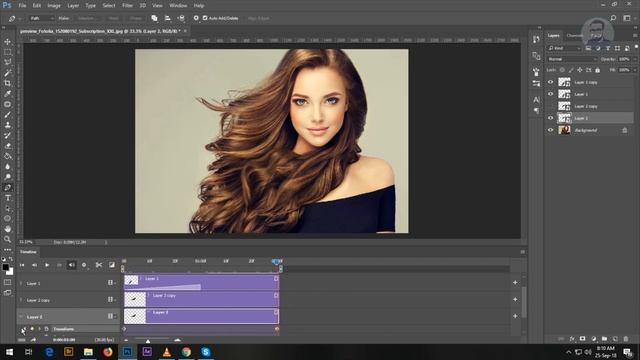This screenshot has height=360, width=640.
Task: Open path operations icon in options bar
Action: pos(154,18)
